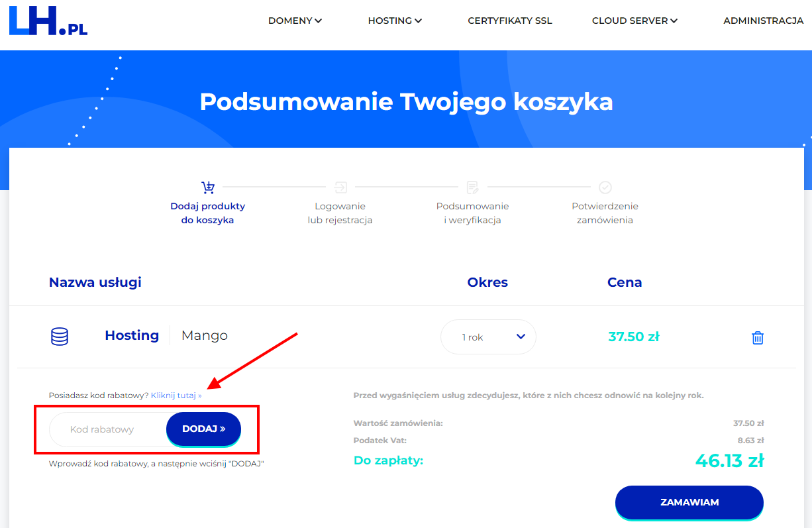The image size is (812, 528).
Task: Go to CERTYFIKATY SSL page
Action: pos(510,21)
